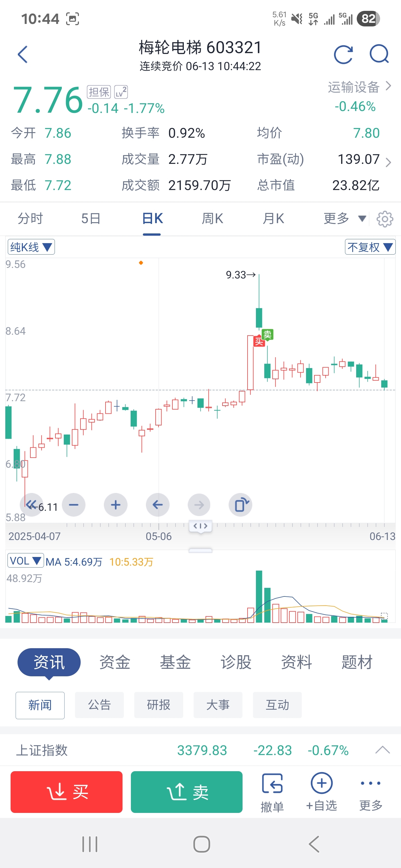Screen dimensions: 401x868
Task: Tap the green sell marker on chart
Action: [x=267, y=335]
